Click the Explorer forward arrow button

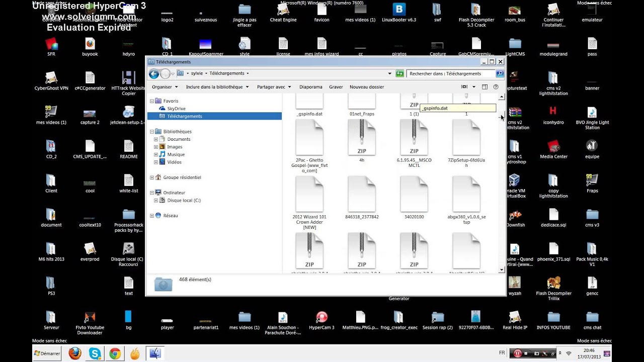(165, 74)
